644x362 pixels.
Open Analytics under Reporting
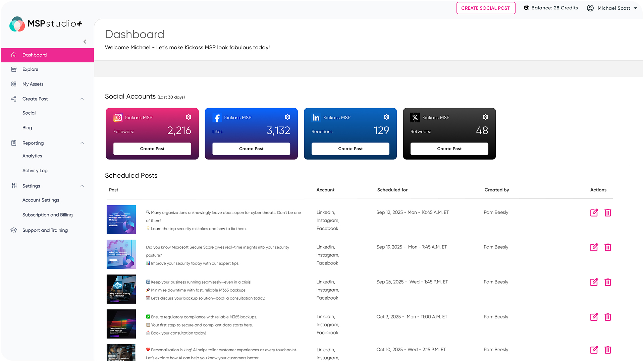point(32,156)
